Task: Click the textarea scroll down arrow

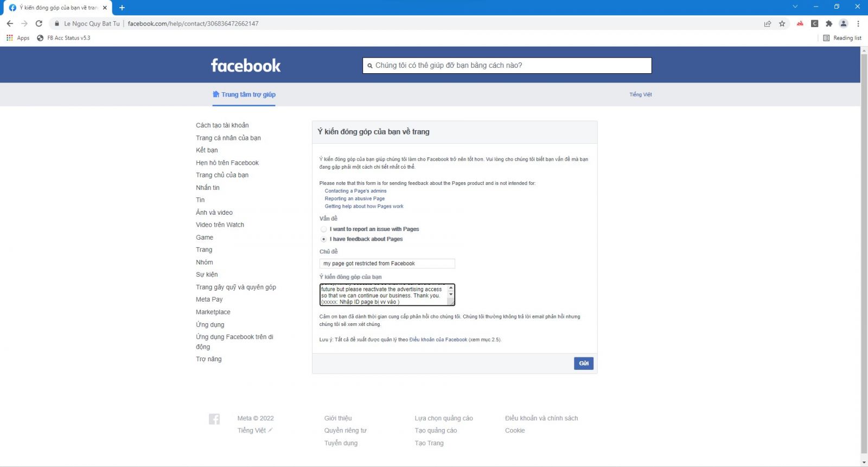Action: 451,295
